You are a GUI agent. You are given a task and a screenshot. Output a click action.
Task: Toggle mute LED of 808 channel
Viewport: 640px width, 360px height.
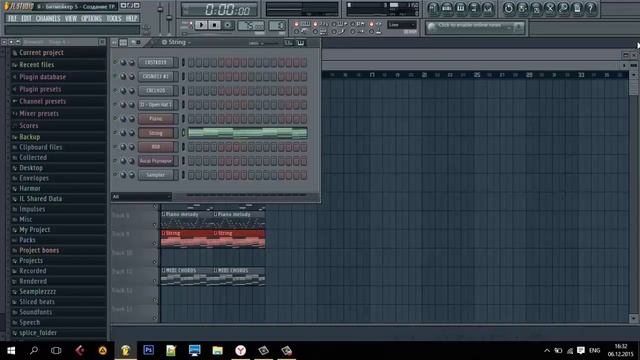click(115, 147)
